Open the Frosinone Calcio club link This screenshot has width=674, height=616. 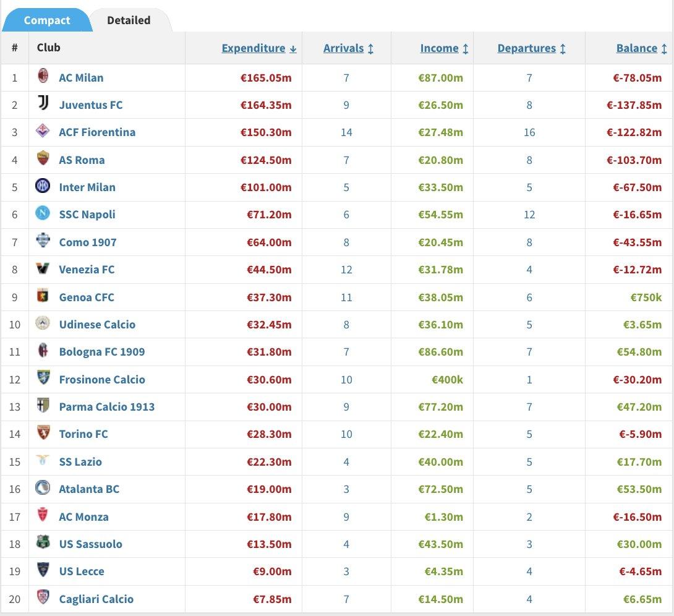(102, 380)
